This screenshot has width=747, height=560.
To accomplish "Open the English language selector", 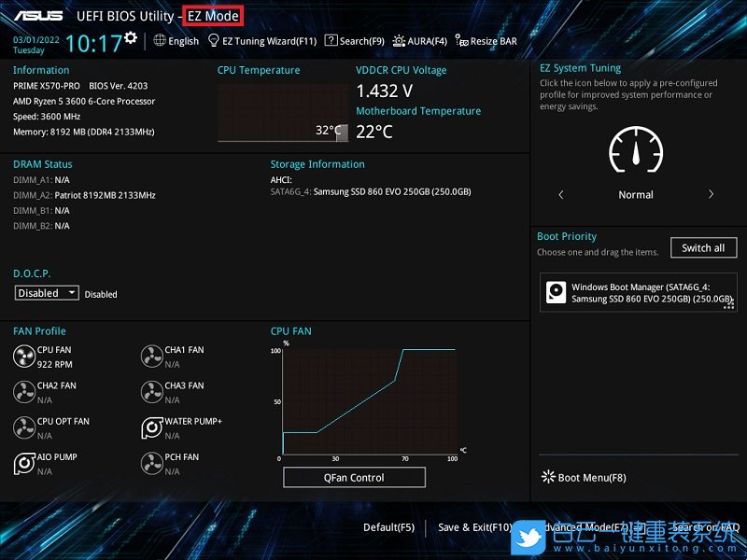I will point(176,40).
